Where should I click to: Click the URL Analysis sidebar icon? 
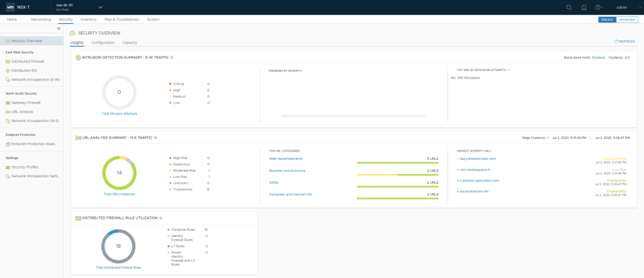[x=8, y=111]
